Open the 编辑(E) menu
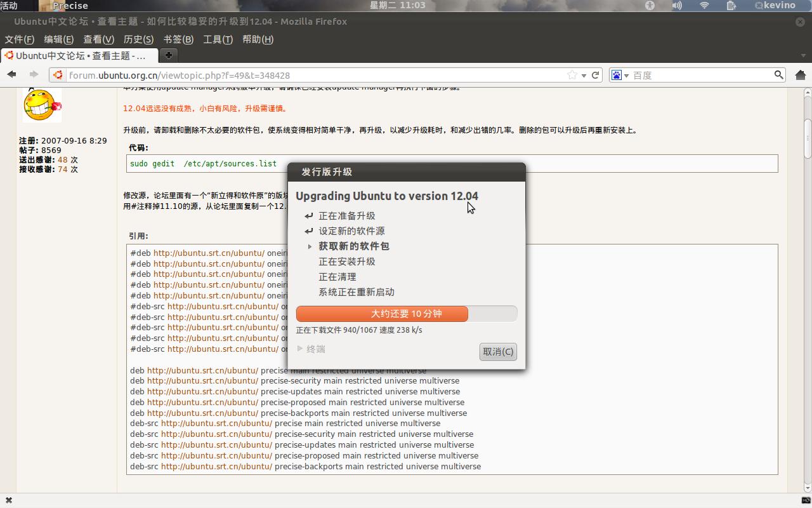Viewport: 812px width, 508px height. 59,39
